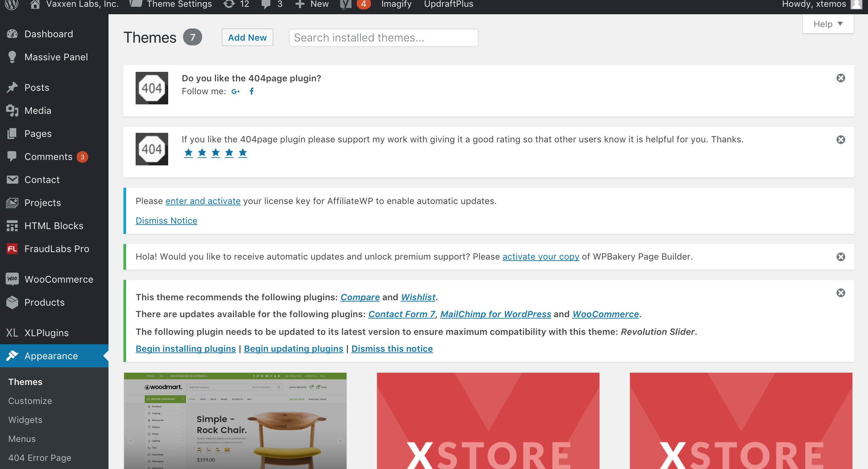Open the WooCommerce sidebar menu
Screen dimensions: 868x469
59,279
